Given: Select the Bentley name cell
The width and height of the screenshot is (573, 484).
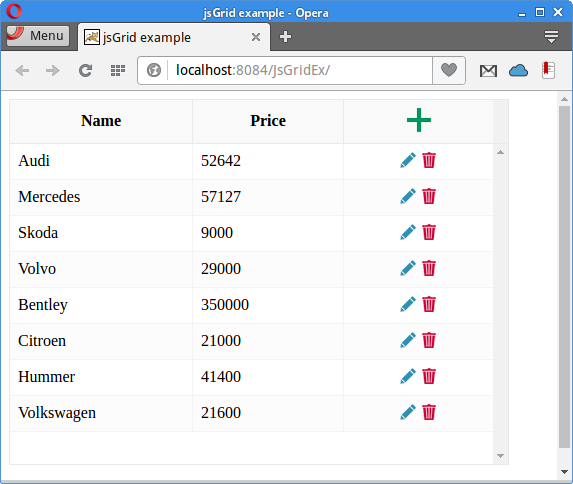Looking at the screenshot, I should 101,305.
